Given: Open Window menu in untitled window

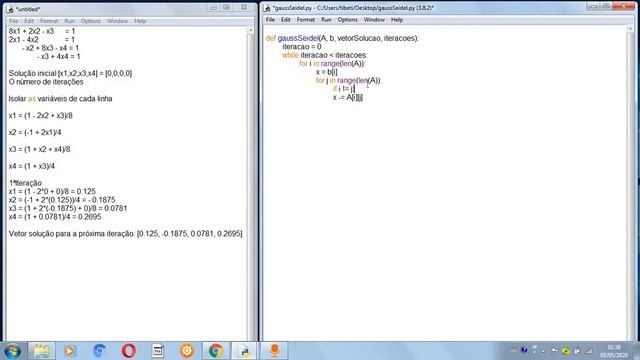Looking at the screenshot, I should [118, 21].
